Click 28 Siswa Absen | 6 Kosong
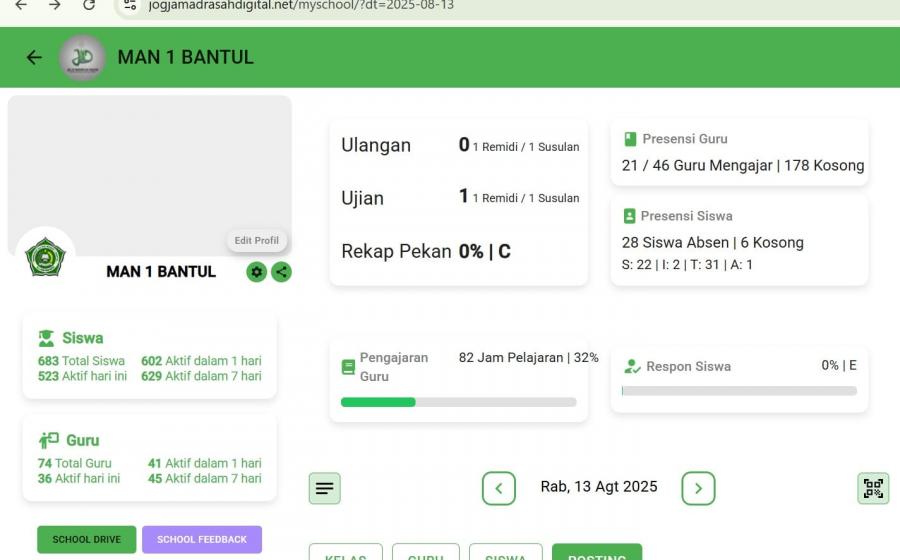Screen dimensions: 900x560 coord(712,243)
